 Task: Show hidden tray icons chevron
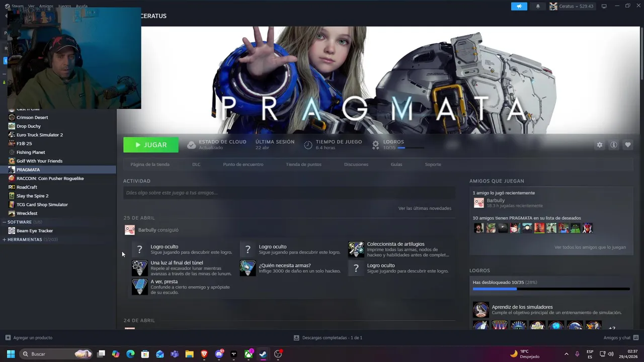pos(566,354)
